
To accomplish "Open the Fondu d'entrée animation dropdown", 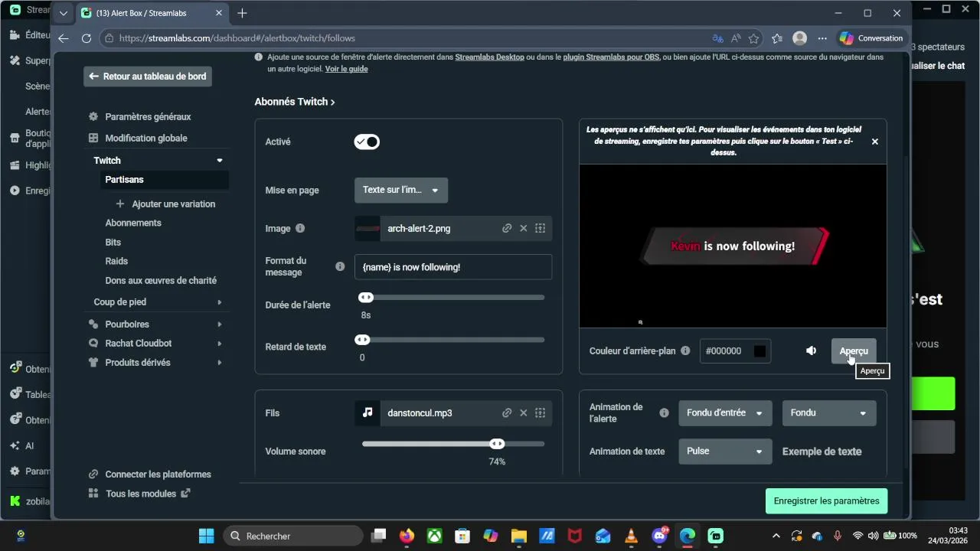I will coord(724,413).
